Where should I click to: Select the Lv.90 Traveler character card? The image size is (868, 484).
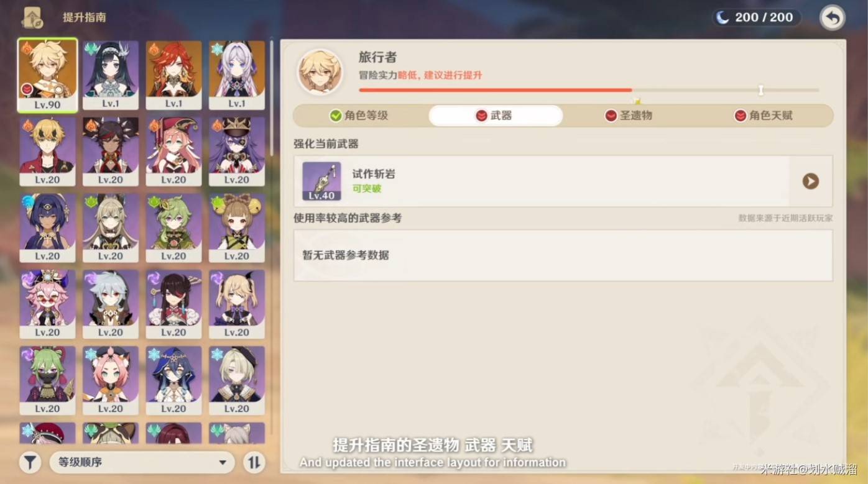47,75
